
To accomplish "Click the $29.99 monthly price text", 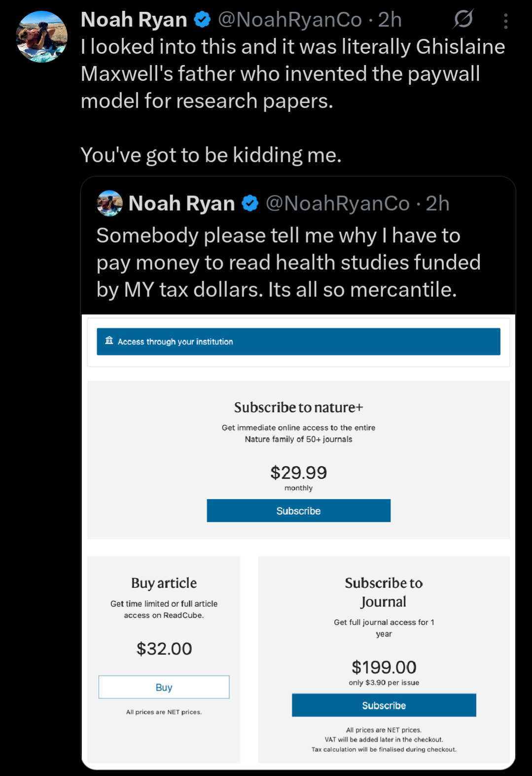I will (298, 473).
